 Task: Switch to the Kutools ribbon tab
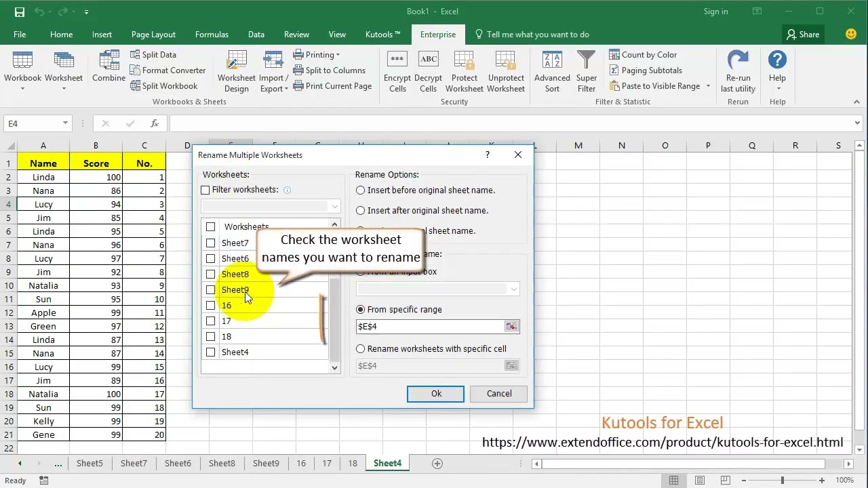tap(382, 35)
